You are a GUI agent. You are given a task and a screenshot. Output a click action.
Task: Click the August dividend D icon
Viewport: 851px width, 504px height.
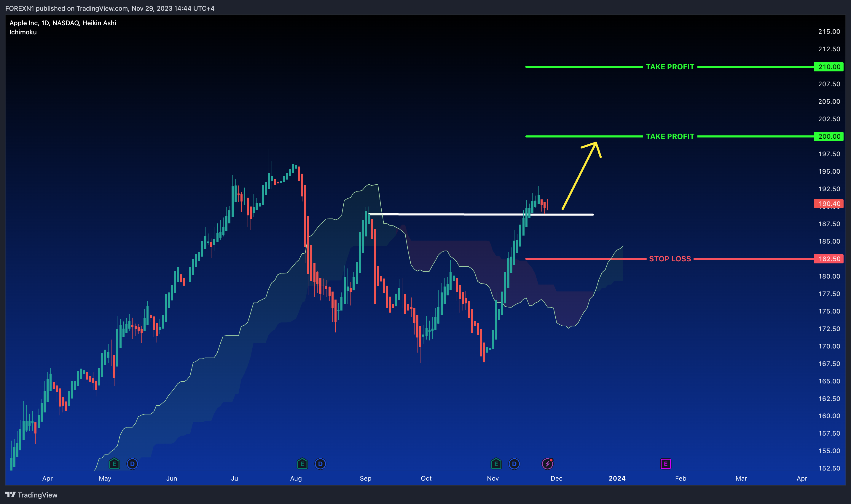tap(320, 464)
